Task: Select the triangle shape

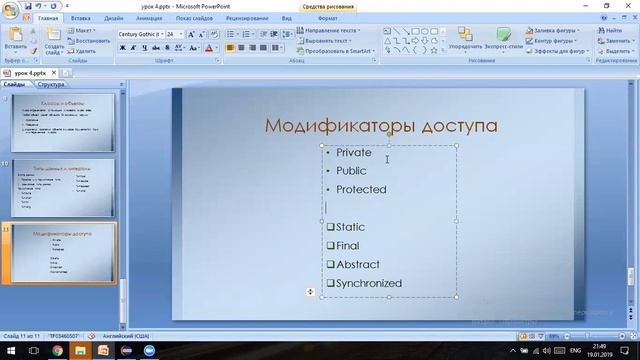Action: 387,41
